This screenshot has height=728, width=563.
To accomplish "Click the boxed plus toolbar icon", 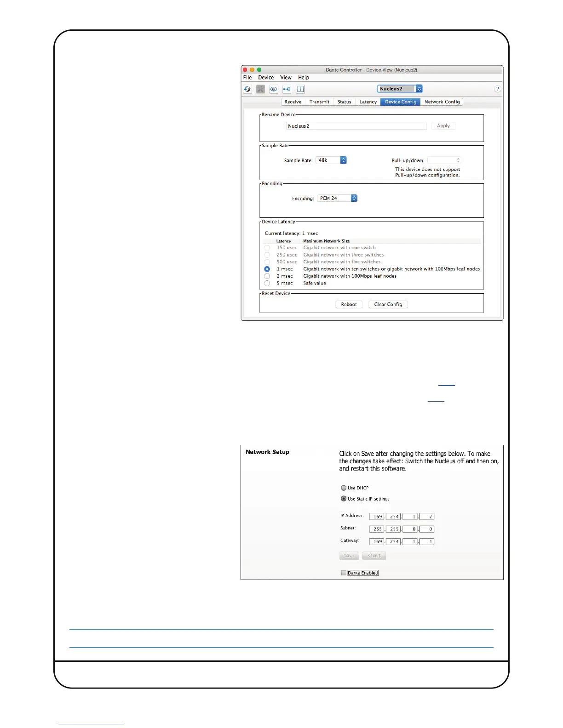I will point(300,89).
